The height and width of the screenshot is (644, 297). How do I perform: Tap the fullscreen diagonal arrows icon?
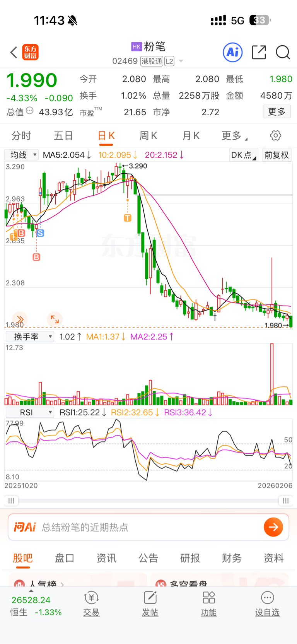pyautogui.click(x=55, y=319)
